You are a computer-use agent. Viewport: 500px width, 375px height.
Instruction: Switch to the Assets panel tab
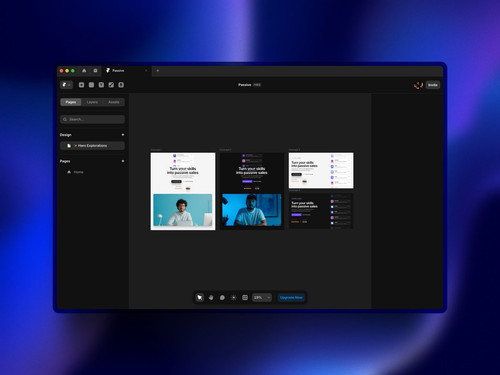pyautogui.click(x=114, y=102)
